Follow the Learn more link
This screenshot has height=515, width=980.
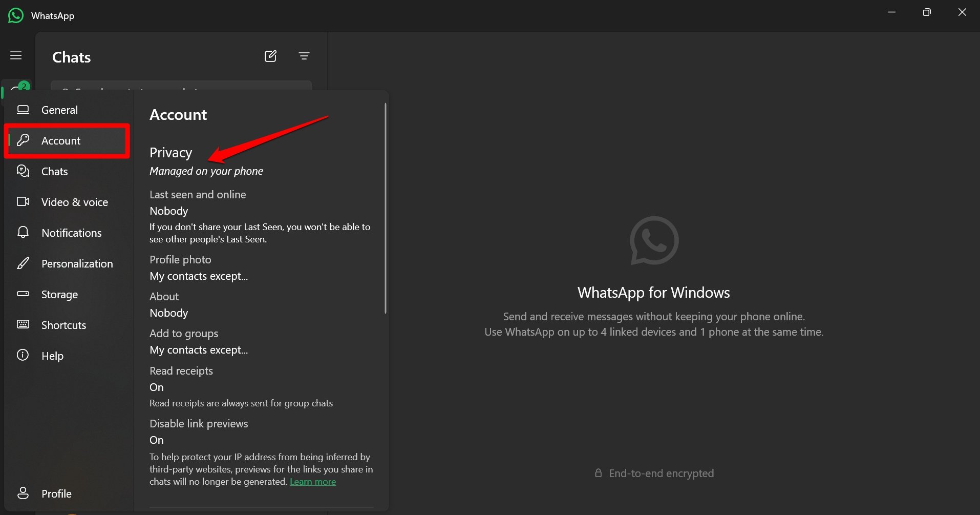[x=313, y=482]
